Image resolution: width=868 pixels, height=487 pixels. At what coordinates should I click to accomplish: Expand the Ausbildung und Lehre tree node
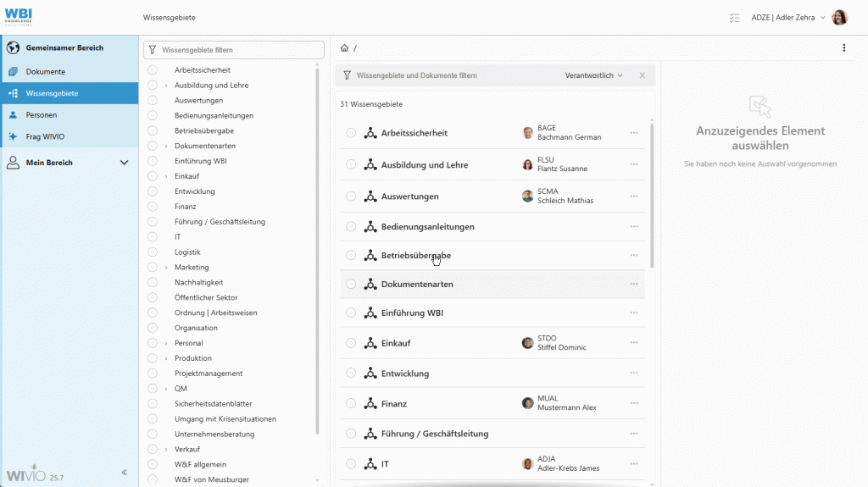pos(166,86)
